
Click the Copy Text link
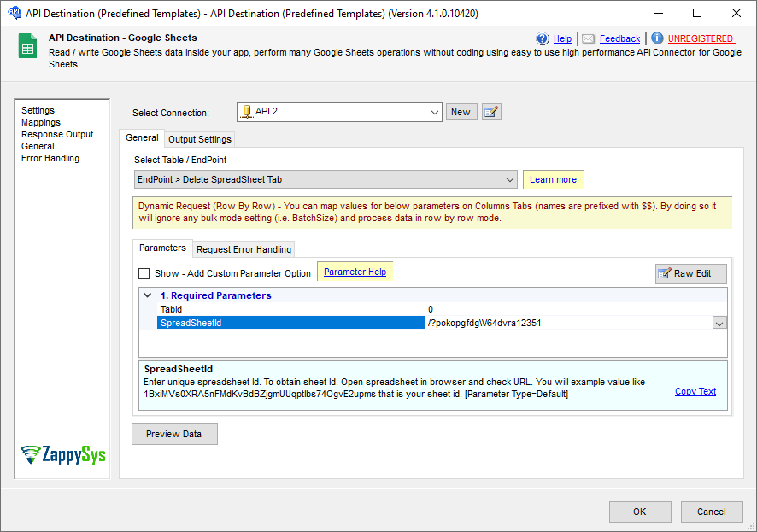pos(695,391)
